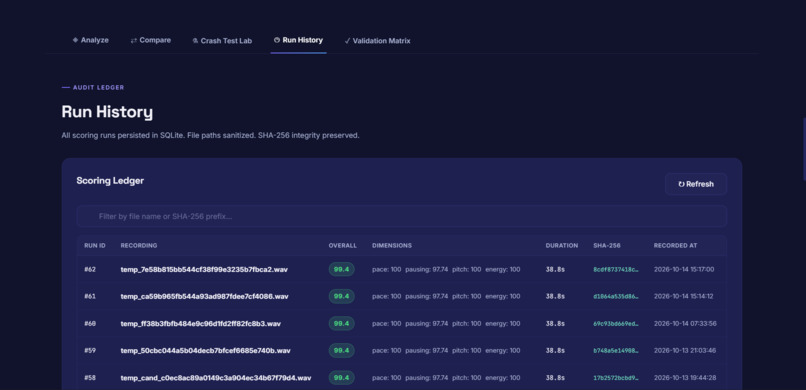Click the Run History page heading
This screenshot has width=806, height=390.
coord(107,112)
